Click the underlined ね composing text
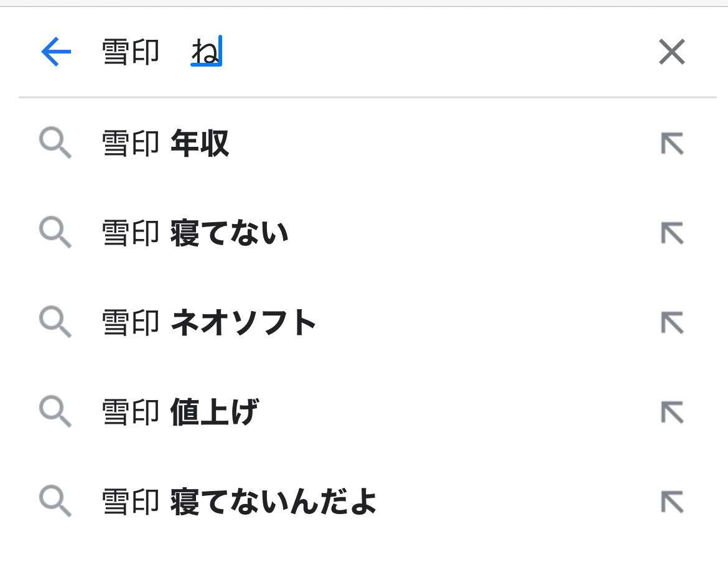Viewport: 728px width, 565px height. tap(205, 52)
